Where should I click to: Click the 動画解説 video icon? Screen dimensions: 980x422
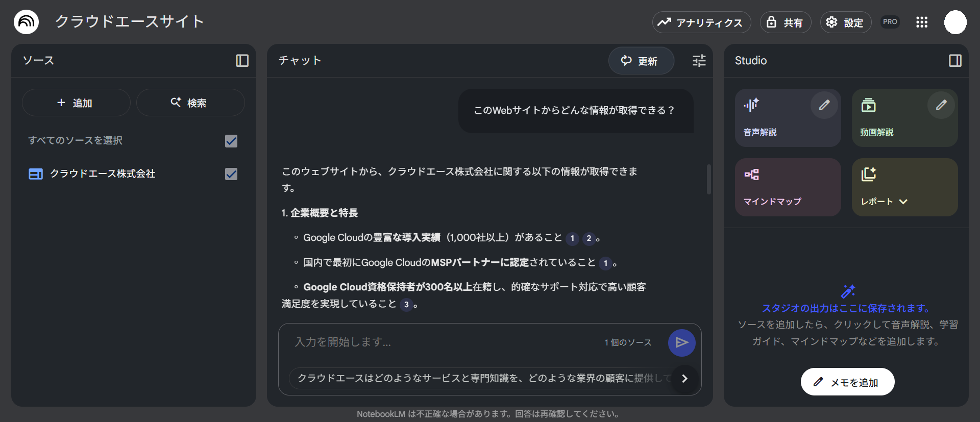click(868, 105)
